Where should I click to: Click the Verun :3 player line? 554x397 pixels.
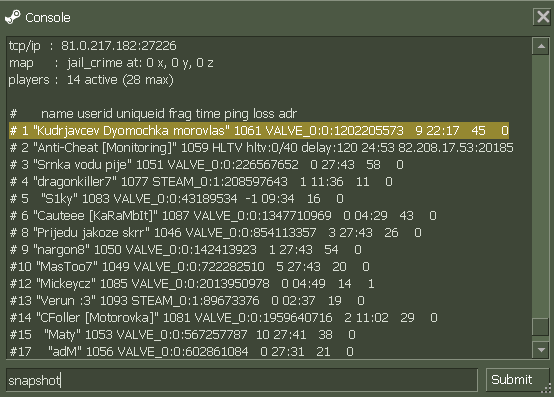pos(187,301)
